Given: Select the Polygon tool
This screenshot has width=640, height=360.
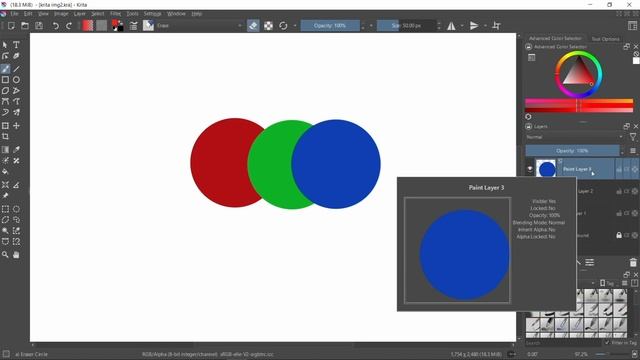Looking at the screenshot, I should [x=5, y=91].
